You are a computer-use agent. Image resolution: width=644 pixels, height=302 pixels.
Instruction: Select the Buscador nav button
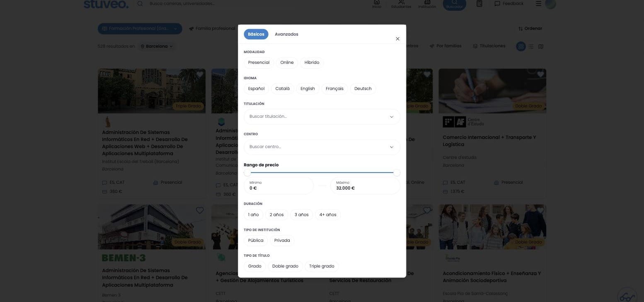[x=454, y=4]
